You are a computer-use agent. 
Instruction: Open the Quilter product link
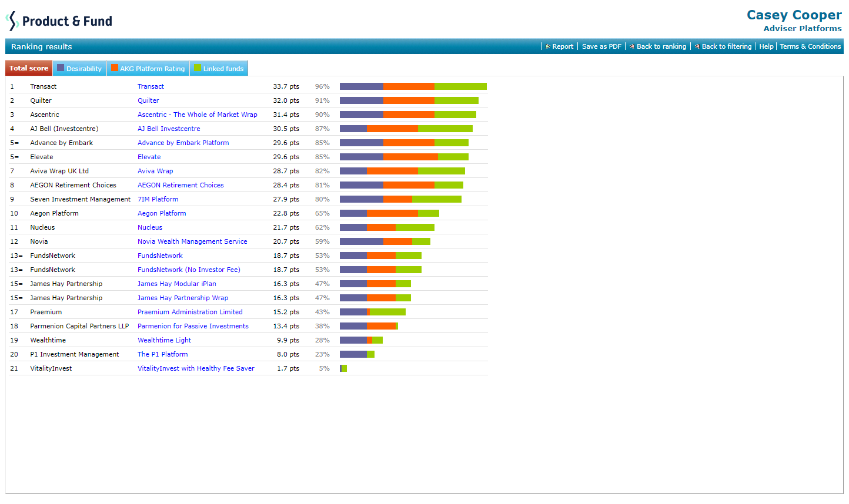click(x=148, y=100)
